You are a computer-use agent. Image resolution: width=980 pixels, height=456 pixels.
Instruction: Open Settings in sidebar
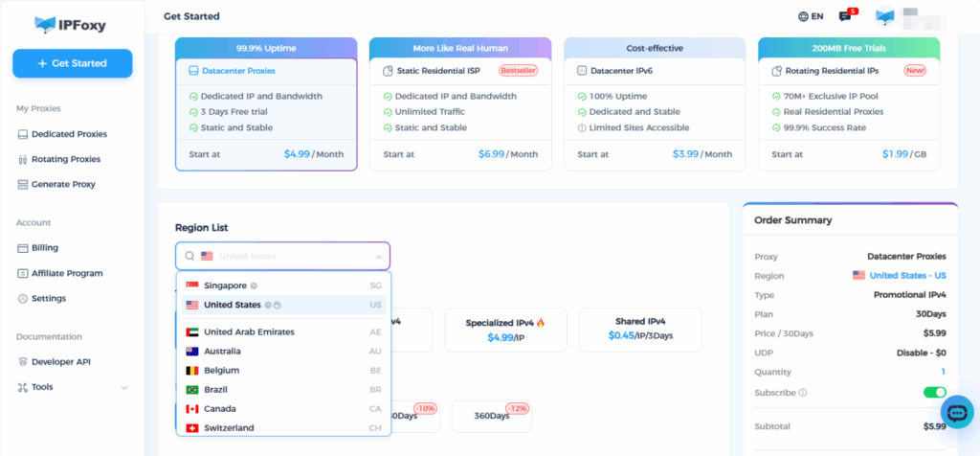[x=49, y=298]
